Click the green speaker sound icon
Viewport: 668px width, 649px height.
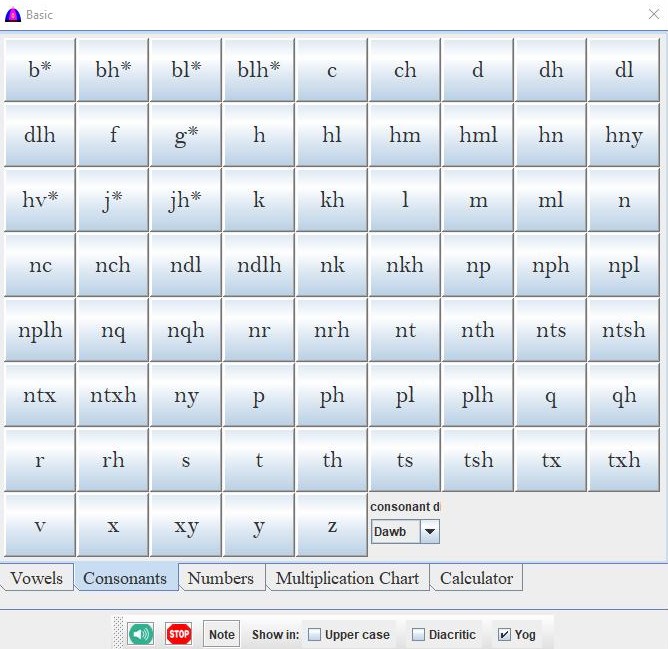coord(140,634)
